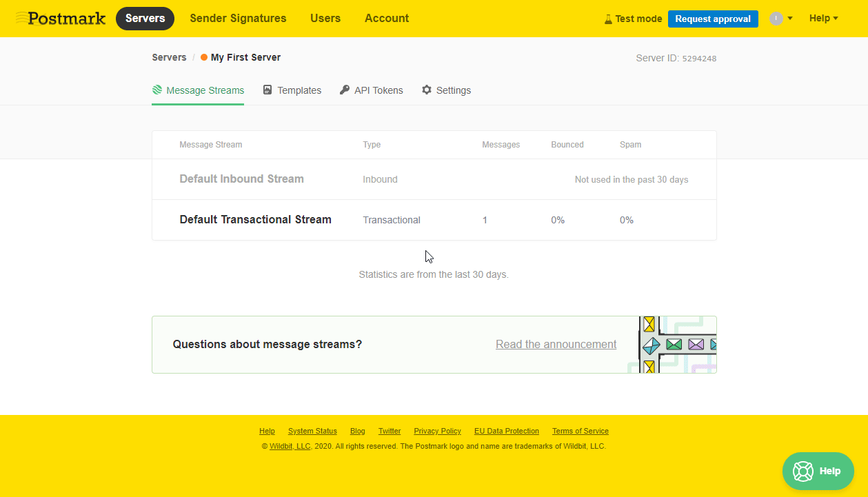The height and width of the screenshot is (497, 868).
Task: Switch to the Settings tab
Action: [447, 90]
